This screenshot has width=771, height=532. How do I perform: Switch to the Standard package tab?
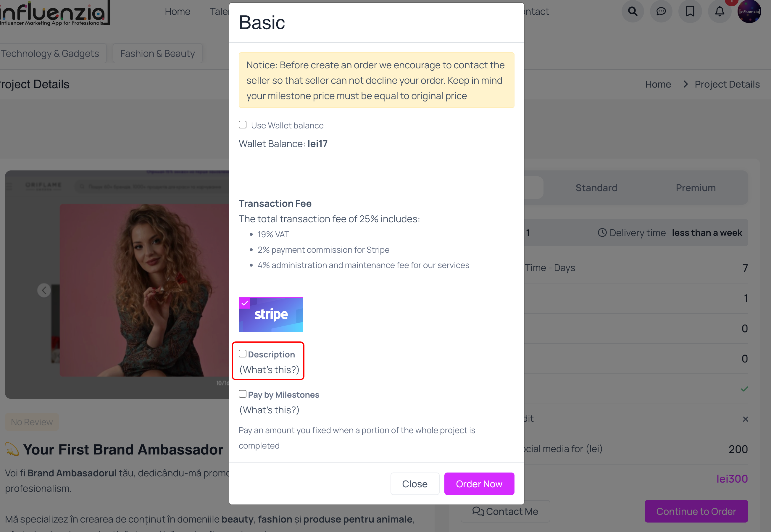pyautogui.click(x=596, y=188)
